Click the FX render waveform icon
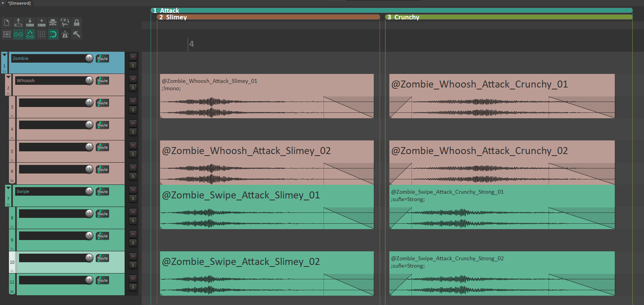This screenshot has height=305, width=644. tap(65, 23)
